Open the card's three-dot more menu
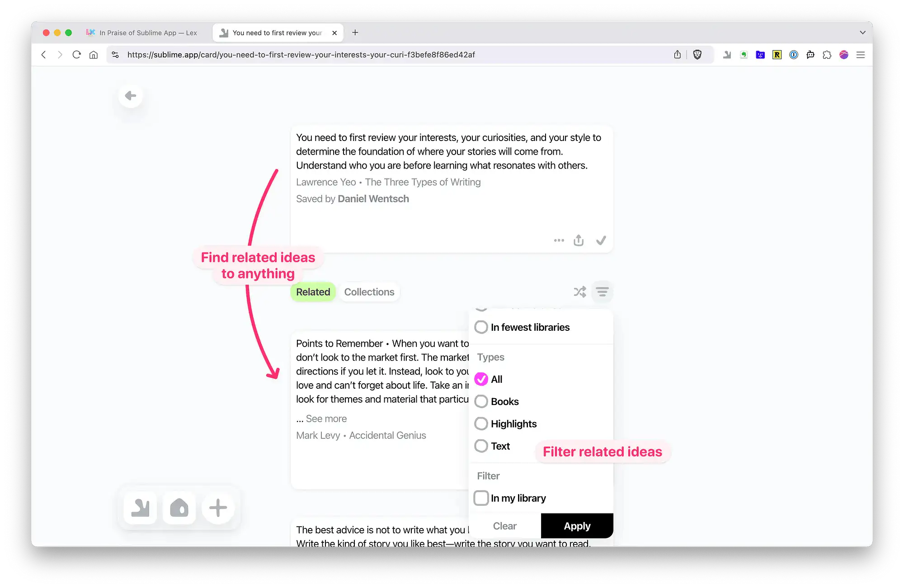 coord(559,240)
